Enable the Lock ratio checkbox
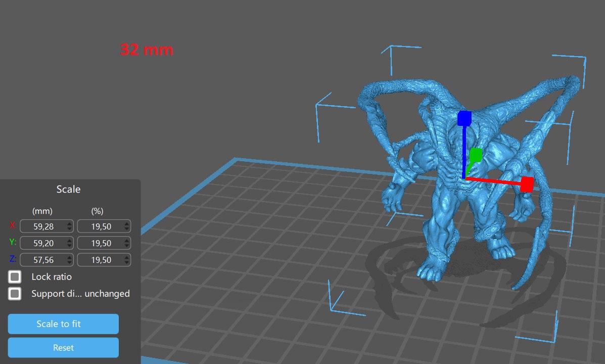The height and width of the screenshot is (364, 605). (x=15, y=277)
